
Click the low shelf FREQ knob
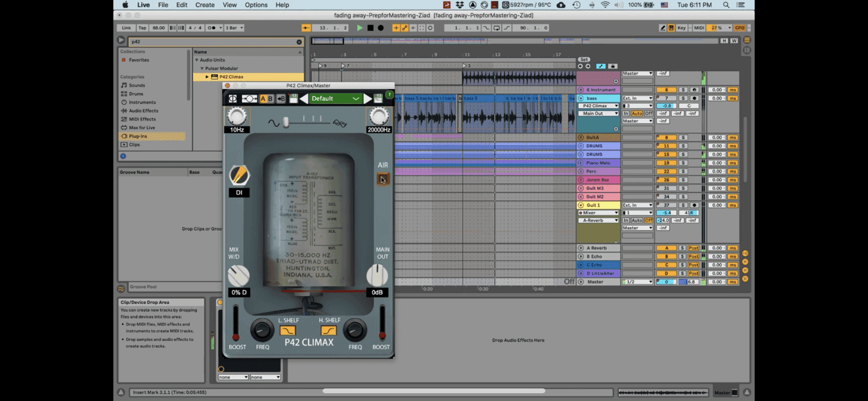point(262,330)
